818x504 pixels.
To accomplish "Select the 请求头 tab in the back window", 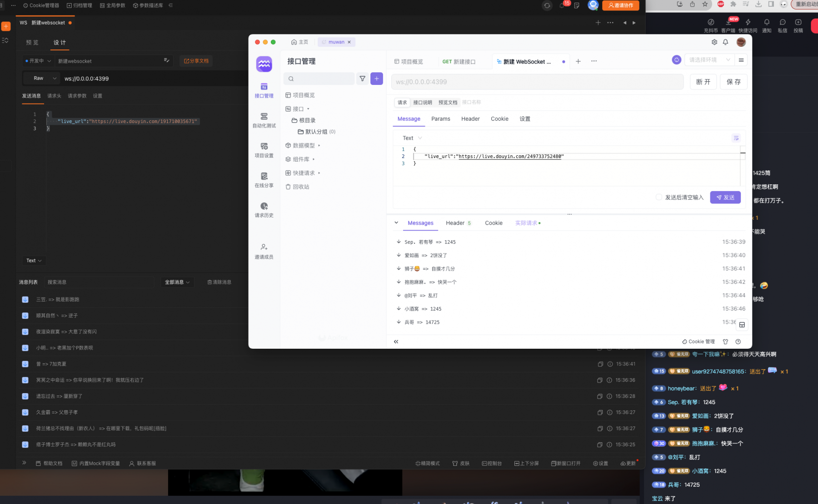I will pos(54,96).
